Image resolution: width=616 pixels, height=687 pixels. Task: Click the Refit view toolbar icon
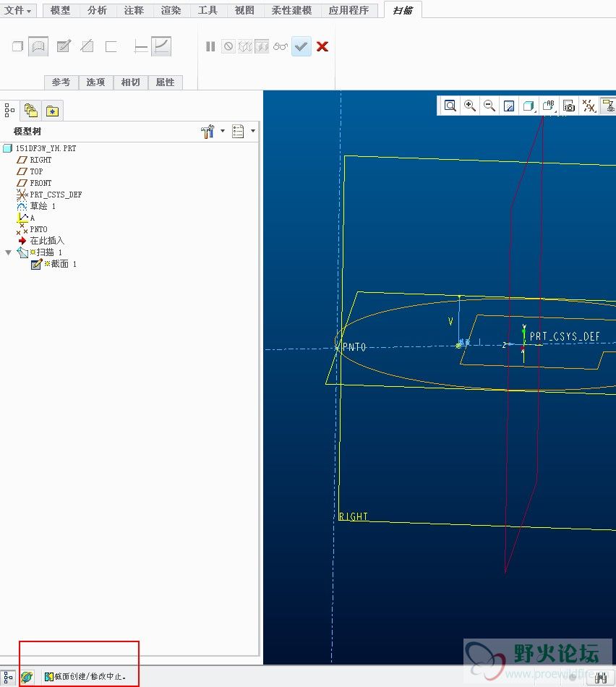coord(450,106)
